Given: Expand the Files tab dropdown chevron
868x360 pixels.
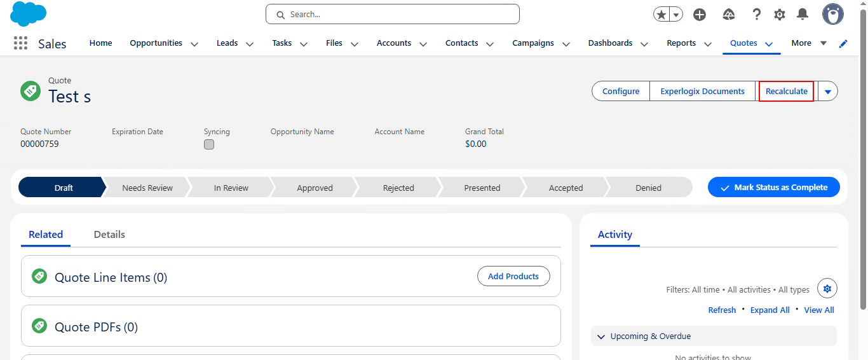Looking at the screenshot, I should click(x=355, y=44).
